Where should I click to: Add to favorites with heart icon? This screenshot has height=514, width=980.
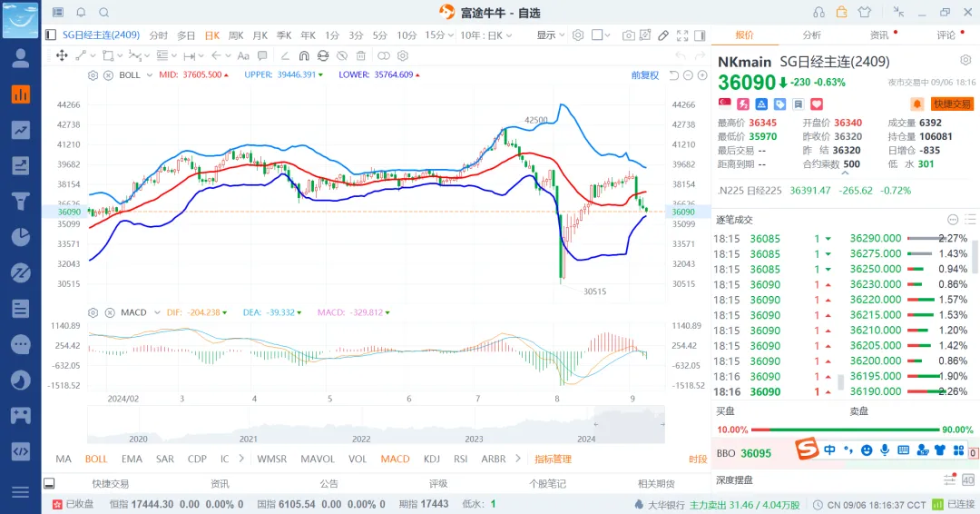[817, 104]
